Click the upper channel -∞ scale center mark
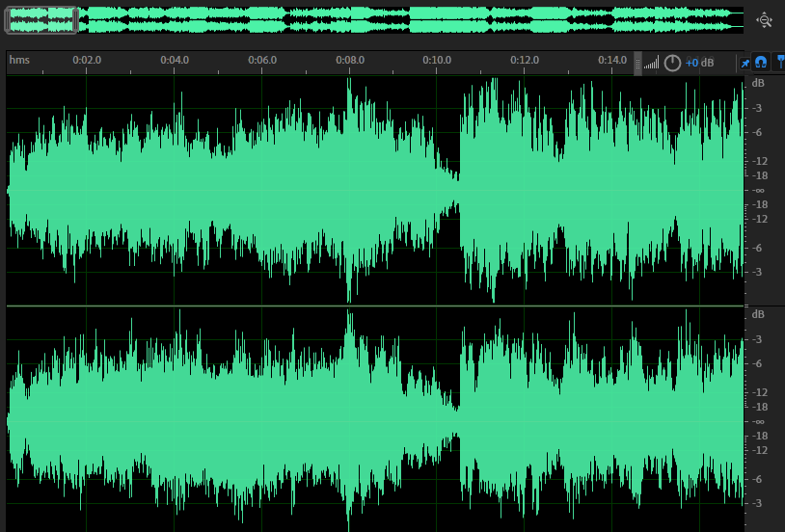The image size is (785, 532). pos(758,190)
